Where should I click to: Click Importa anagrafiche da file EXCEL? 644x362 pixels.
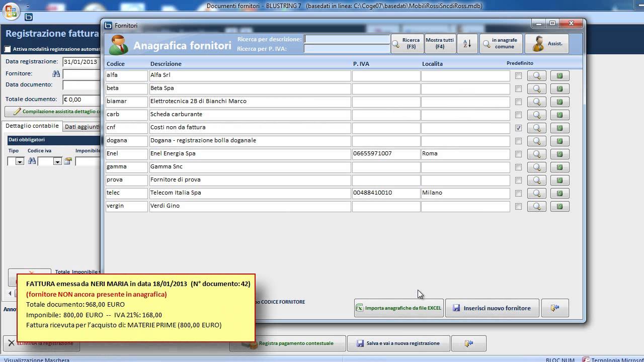(x=399, y=308)
